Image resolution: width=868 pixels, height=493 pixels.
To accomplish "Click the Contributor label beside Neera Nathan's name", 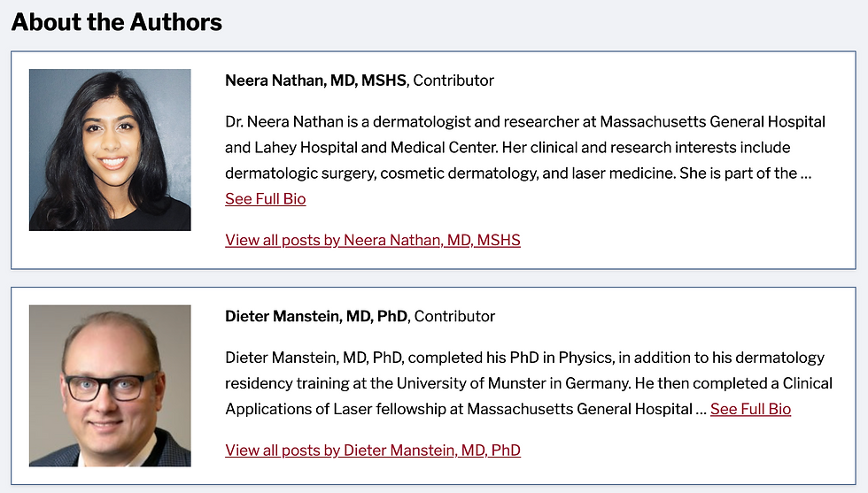I will tap(453, 81).
